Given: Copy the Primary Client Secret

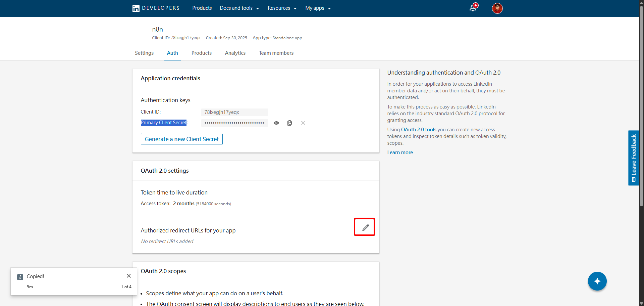Looking at the screenshot, I should [289, 123].
